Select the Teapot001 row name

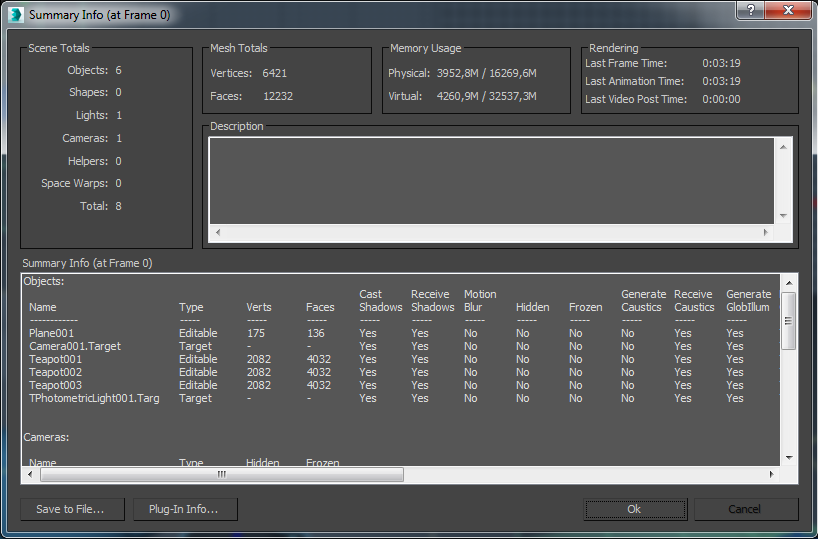pos(55,359)
